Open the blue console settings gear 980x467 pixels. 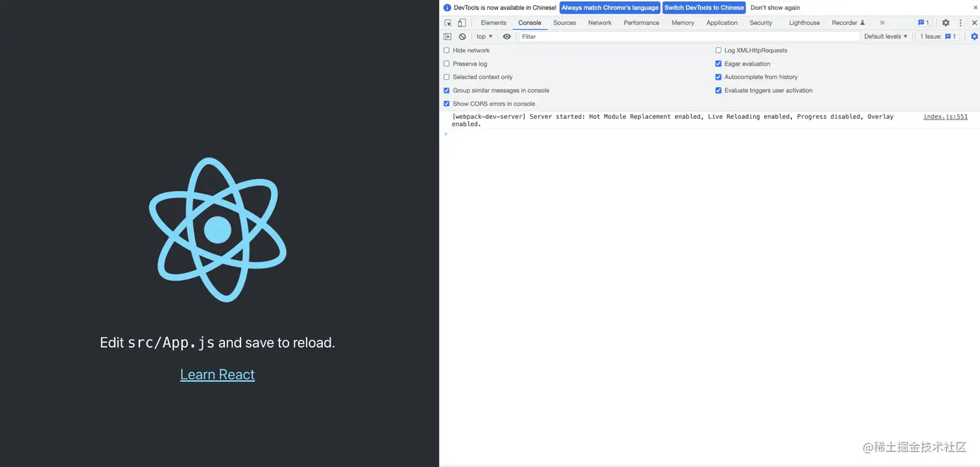point(974,37)
